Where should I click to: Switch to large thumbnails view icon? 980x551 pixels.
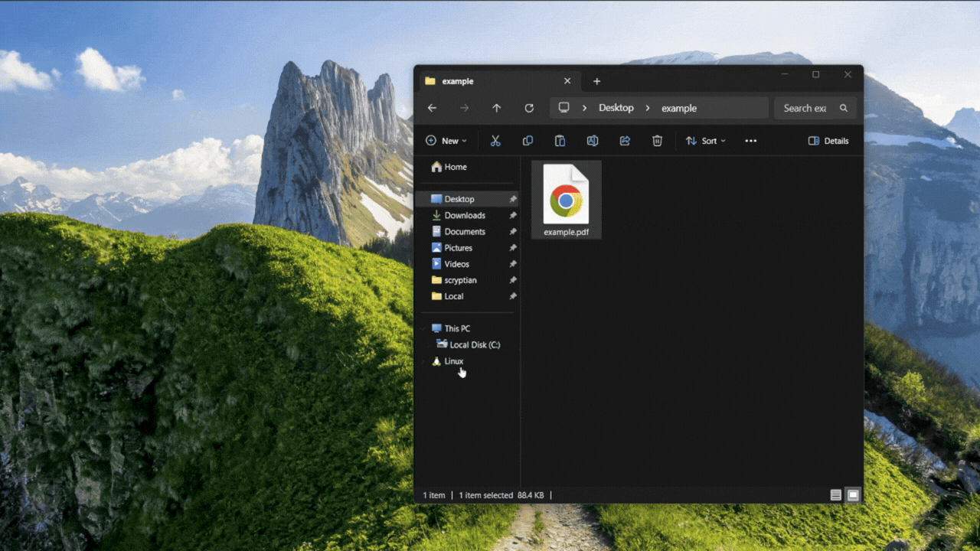point(853,495)
